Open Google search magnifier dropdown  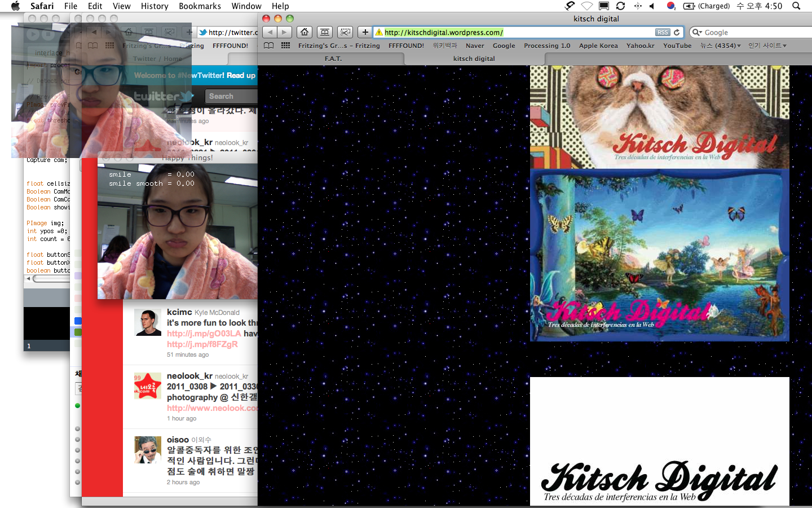[697, 32]
